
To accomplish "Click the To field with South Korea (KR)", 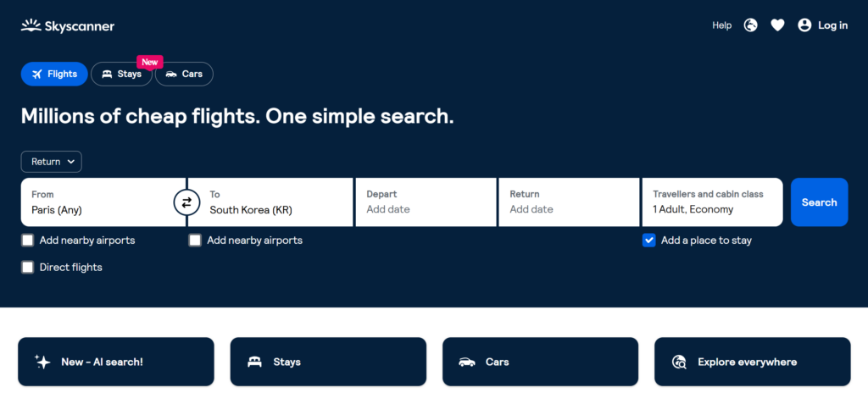I will pyautogui.click(x=270, y=202).
